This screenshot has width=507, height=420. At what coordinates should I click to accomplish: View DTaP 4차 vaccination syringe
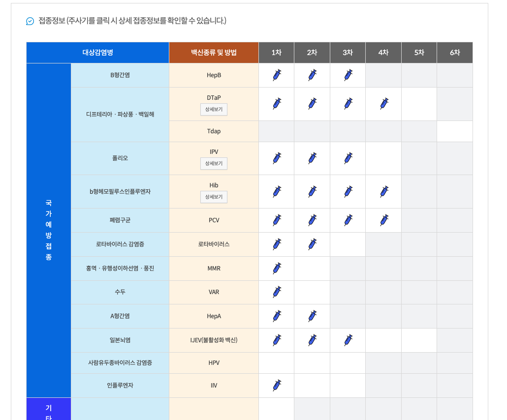[x=384, y=104]
